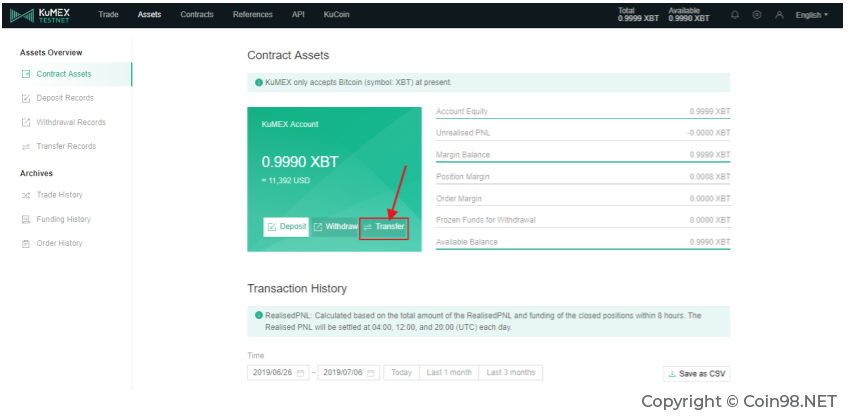
Task: Open Transfer Records page
Action: point(66,146)
